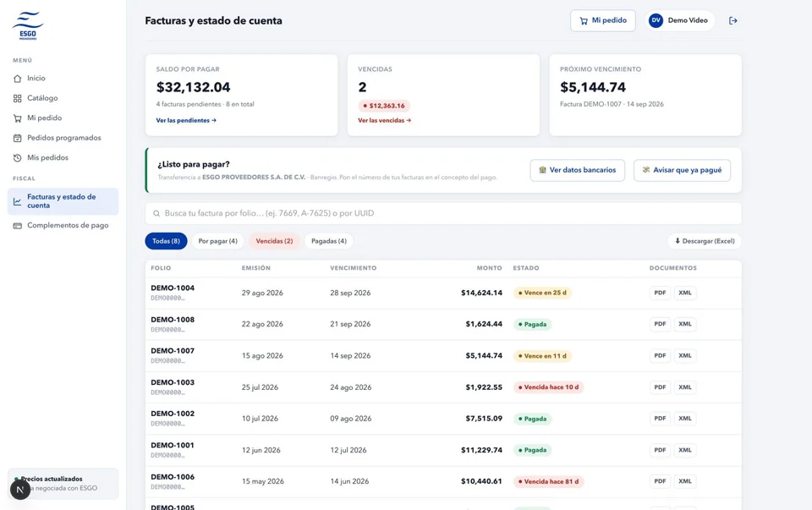The height and width of the screenshot is (510, 812).
Task: Click the logout icon in header
Action: click(732, 20)
